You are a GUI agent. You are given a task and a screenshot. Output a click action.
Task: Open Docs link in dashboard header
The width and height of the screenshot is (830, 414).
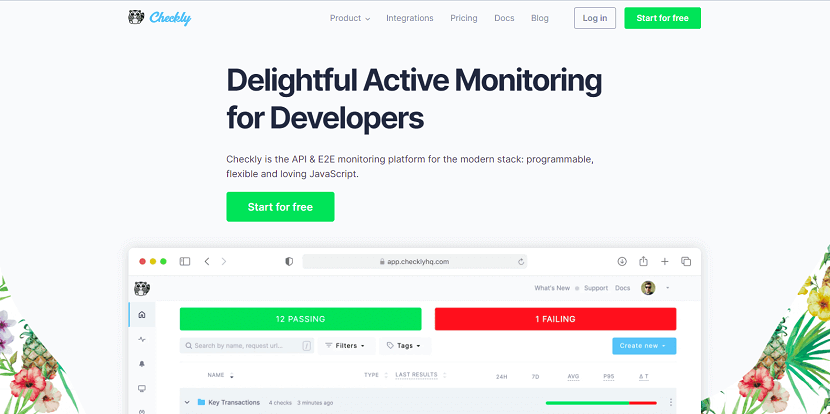coord(622,288)
